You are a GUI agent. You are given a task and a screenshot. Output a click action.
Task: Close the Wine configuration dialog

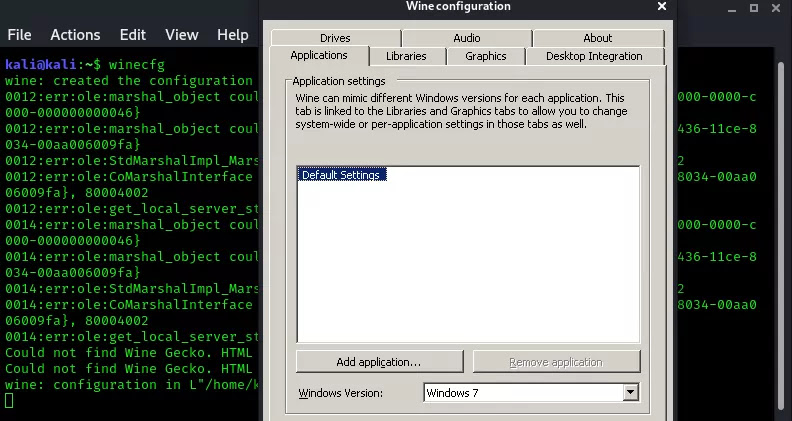coord(662,7)
